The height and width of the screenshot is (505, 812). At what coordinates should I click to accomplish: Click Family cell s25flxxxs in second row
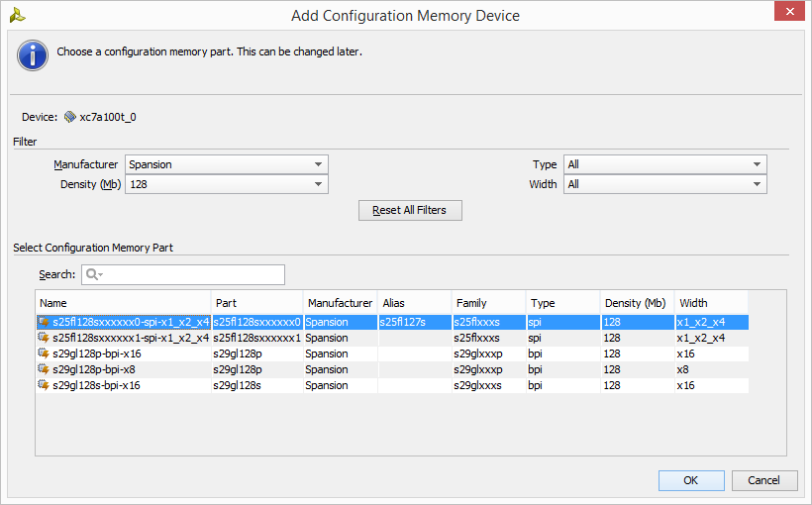(489, 338)
